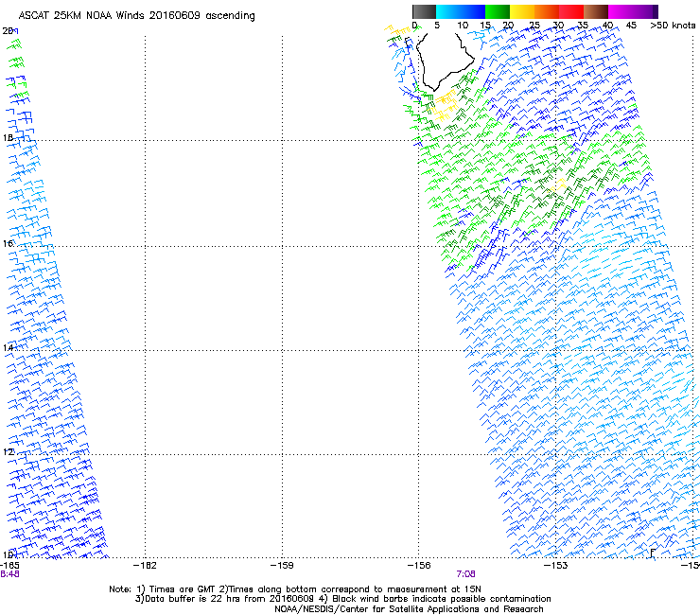Click the black contaminated wind barb near bottom right
700x615 pixels.
pos(653,553)
